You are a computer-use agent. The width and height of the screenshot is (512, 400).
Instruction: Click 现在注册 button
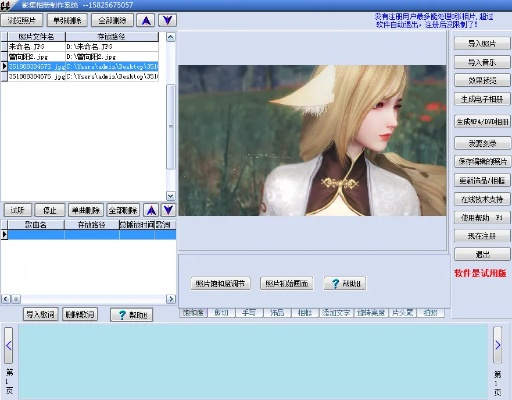point(482,236)
